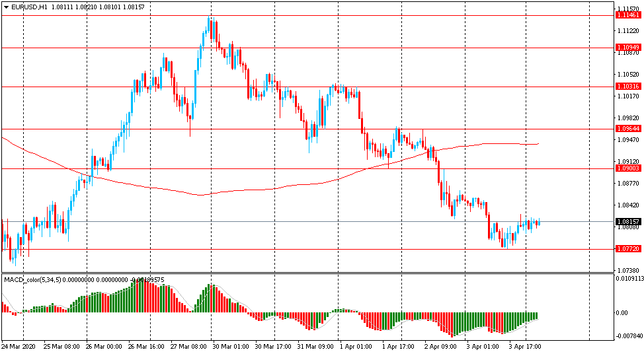The height and width of the screenshot is (354, 644).
Task: Click the 1.11220 price scale value
Action: tap(628, 31)
